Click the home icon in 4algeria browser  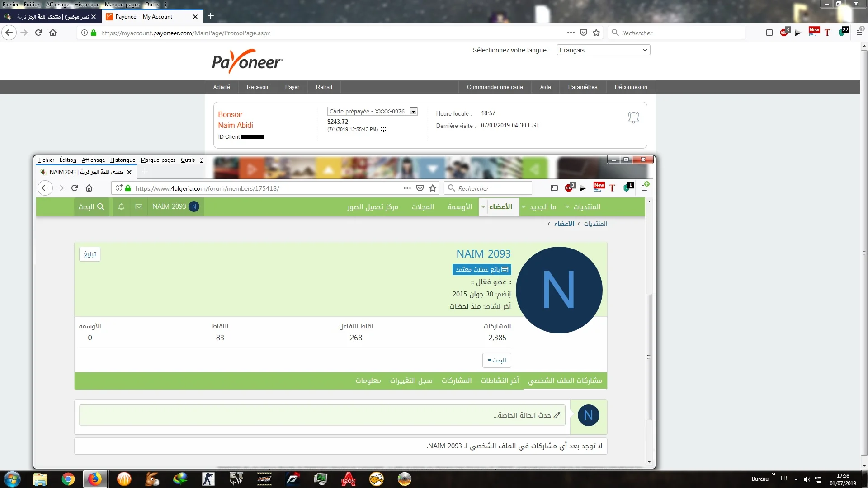89,188
